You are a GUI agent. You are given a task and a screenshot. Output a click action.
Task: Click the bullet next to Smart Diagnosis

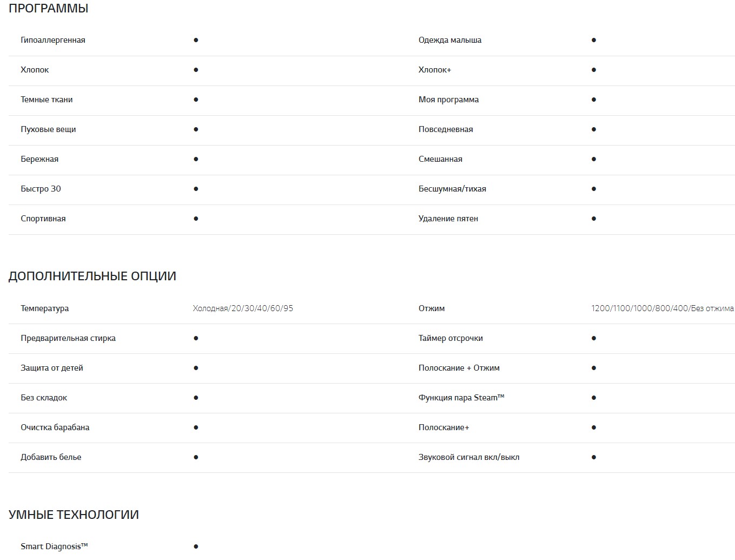[x=196, y=546]
